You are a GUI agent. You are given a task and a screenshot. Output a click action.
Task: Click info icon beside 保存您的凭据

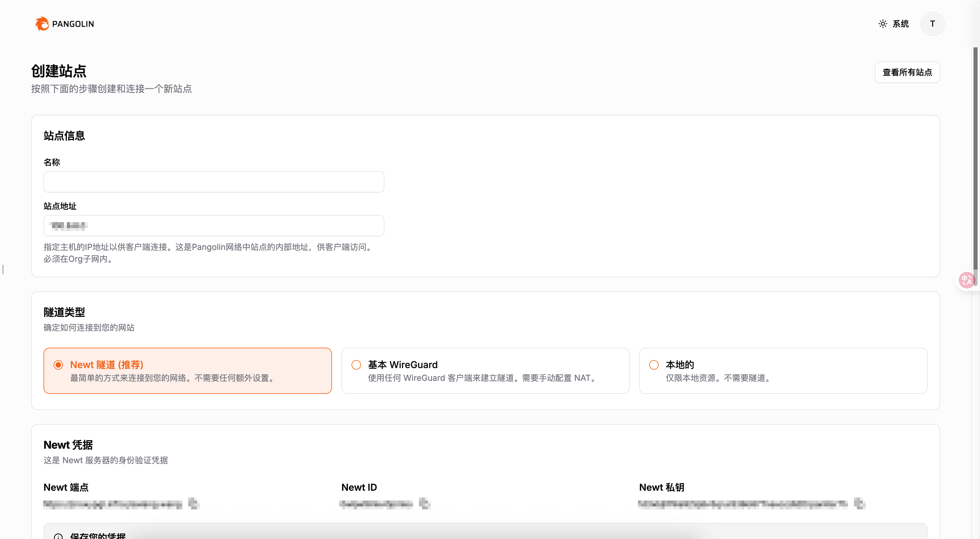[58, 536]
